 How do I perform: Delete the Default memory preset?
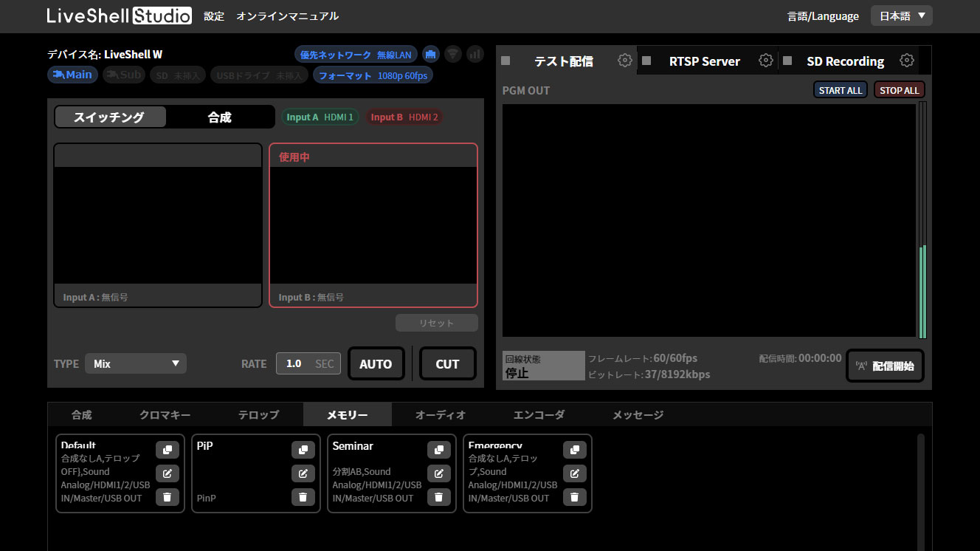168,497
